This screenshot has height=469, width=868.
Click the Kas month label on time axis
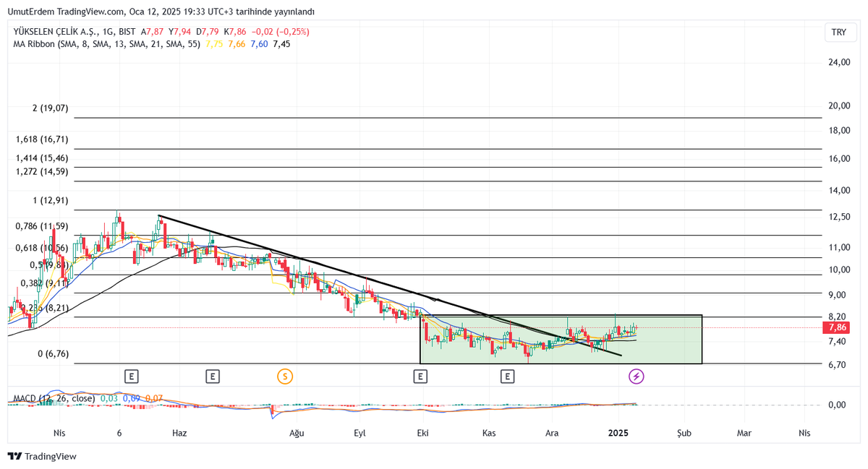(x=489, y=434)
